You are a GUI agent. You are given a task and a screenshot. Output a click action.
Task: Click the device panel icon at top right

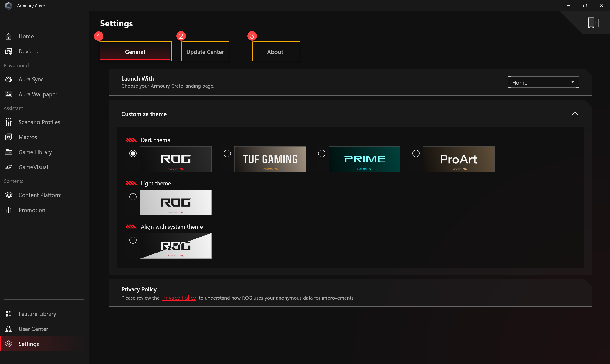pos(593,23)
